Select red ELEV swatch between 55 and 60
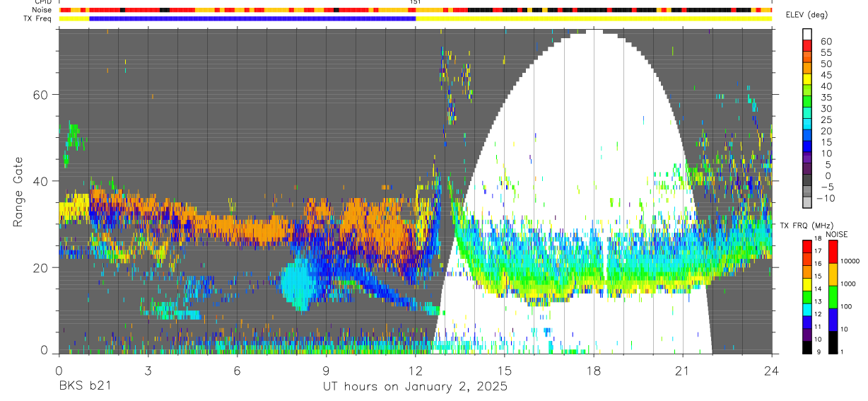The width and height of the screenshot is (868, 401). pyautogui.click(x=807, y=46)
